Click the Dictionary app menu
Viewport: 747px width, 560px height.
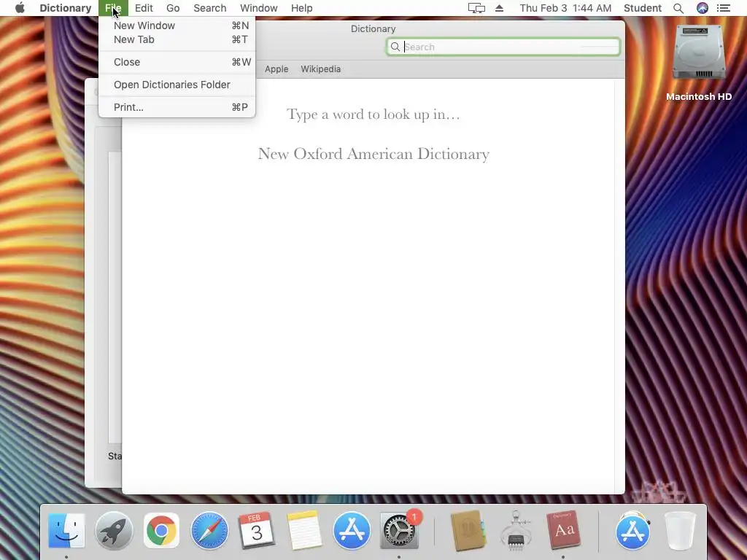[65, 8]
